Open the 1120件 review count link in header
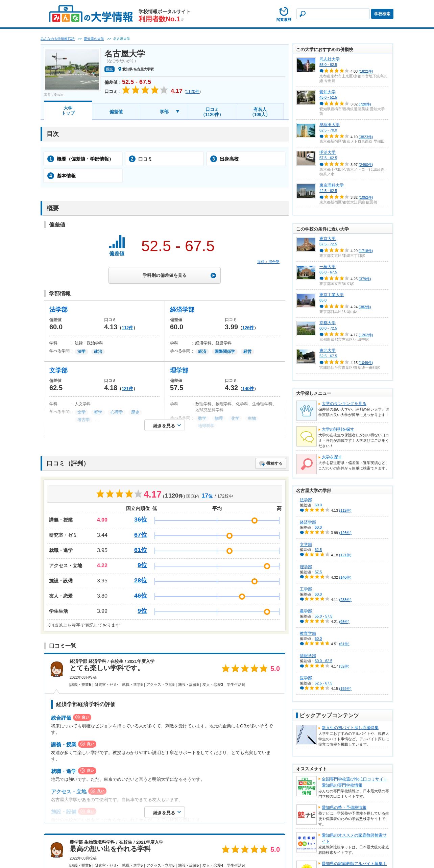 pos(192,92)
